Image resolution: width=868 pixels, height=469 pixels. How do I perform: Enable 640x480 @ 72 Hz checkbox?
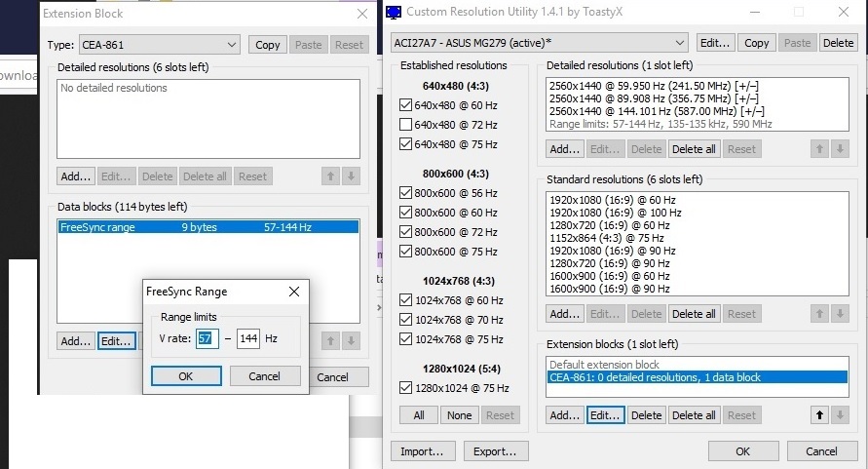[x=405, y=125]
